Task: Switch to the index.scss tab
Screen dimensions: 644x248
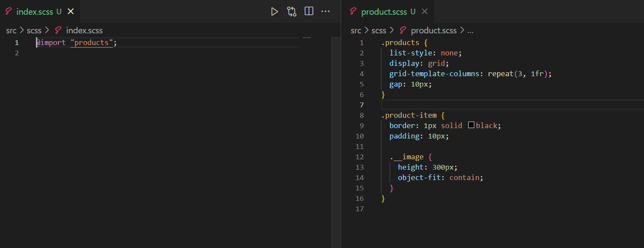Action: (x=35, y=12)
